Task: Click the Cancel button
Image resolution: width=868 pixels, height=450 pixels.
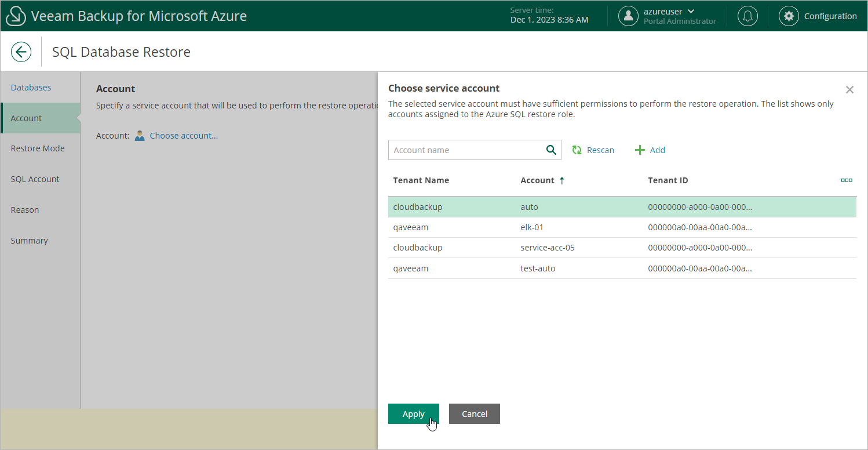Action: (x=475, y=414)
